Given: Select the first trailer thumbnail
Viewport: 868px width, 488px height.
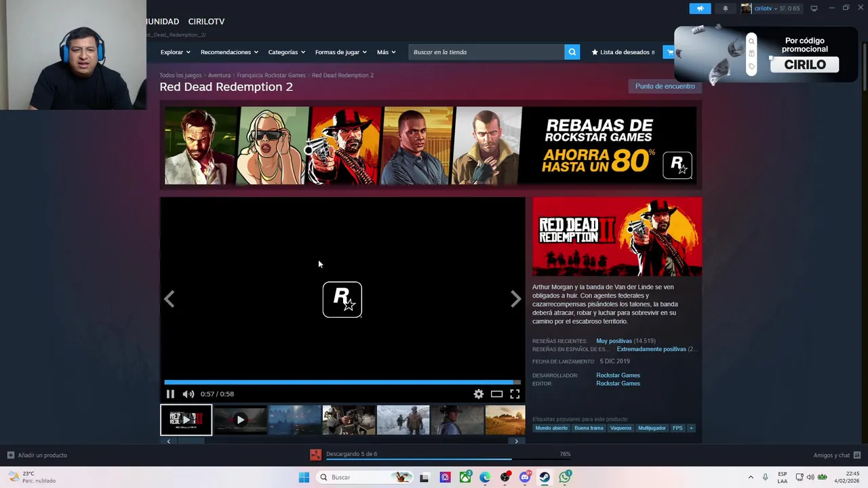Looking at the screenshot, I should (x=186, y=420).
